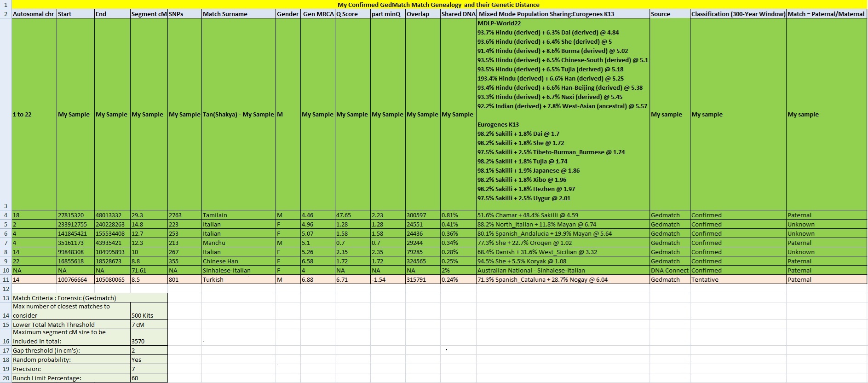Click the 'Turkish' surname cell

click(239, 279)
